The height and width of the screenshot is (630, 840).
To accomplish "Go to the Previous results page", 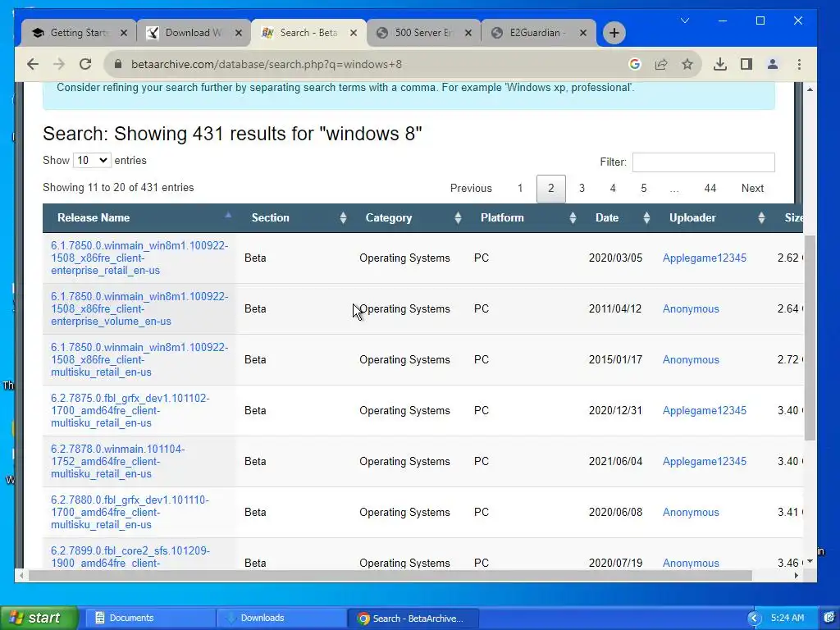I will tap(471, 189).
